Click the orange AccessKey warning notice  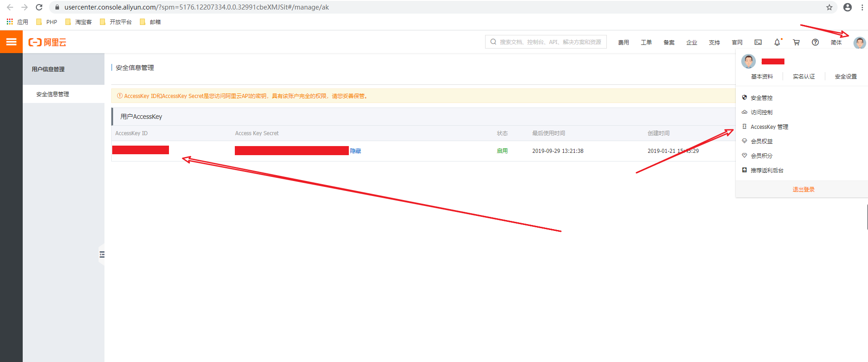click(423, 96)
